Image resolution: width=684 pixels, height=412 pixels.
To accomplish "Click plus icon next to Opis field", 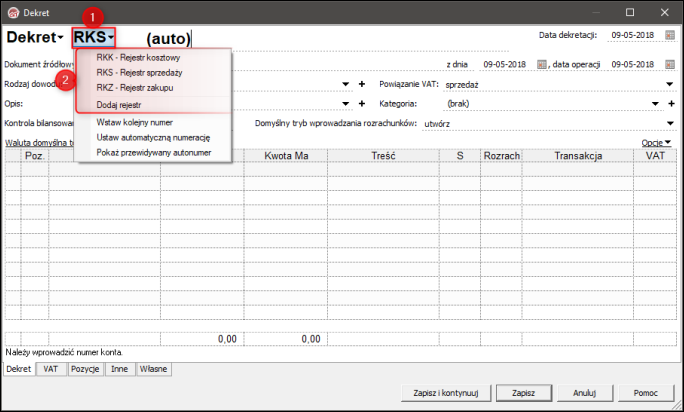I will pos(362,103).
